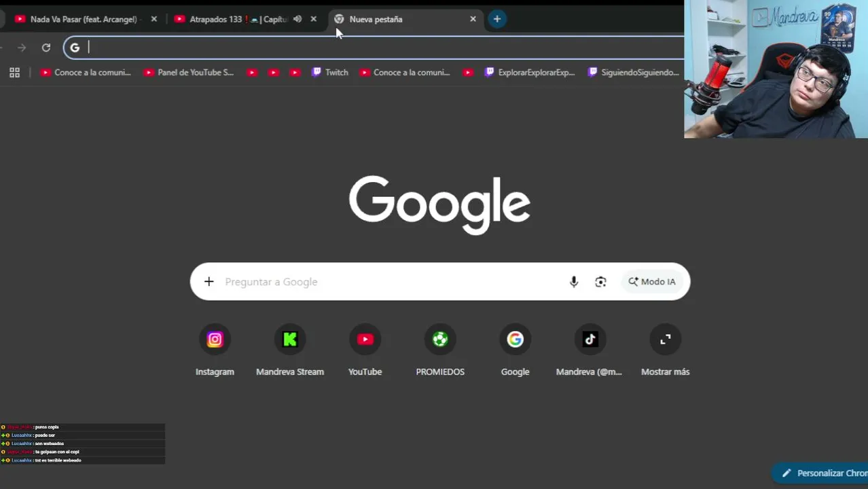Select chat message "tnt es terrible webeado"
The width and height of the screenshot is (868, 489).
[x=58, y=460]
